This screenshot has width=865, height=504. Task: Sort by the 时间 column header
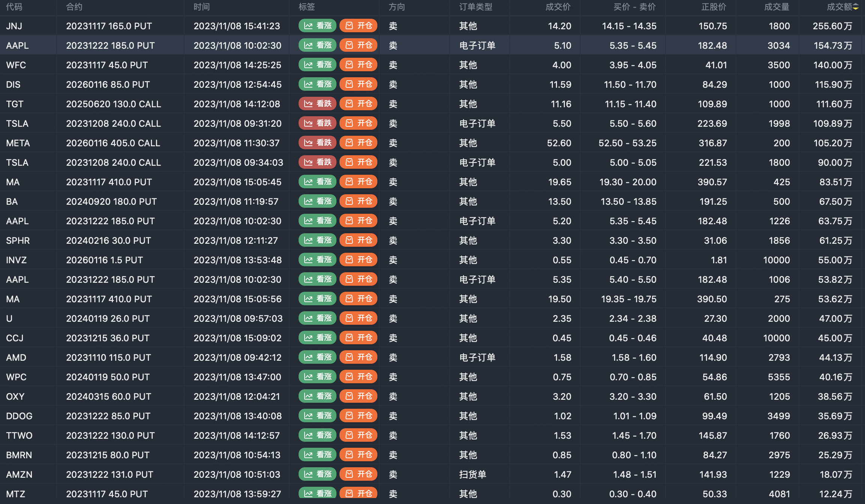pos(201,7)
